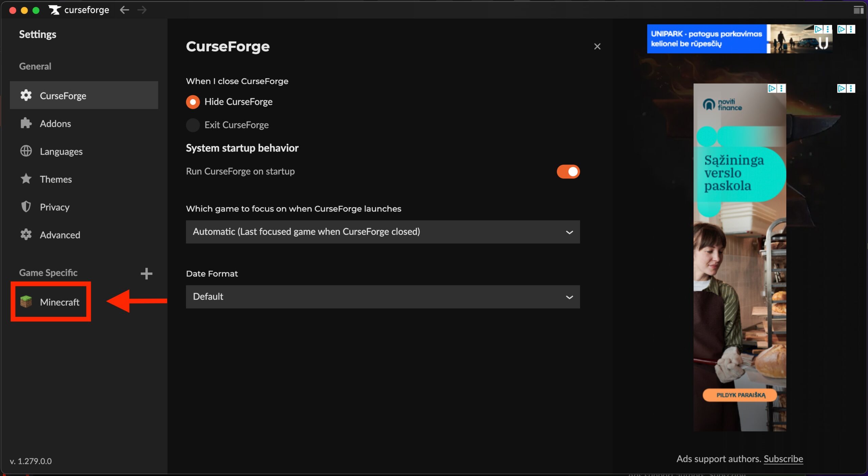Click the PILDYK PARAIŠKĄ ad button
The height and width of the screenshot is (476, 868).
point(740,395)
